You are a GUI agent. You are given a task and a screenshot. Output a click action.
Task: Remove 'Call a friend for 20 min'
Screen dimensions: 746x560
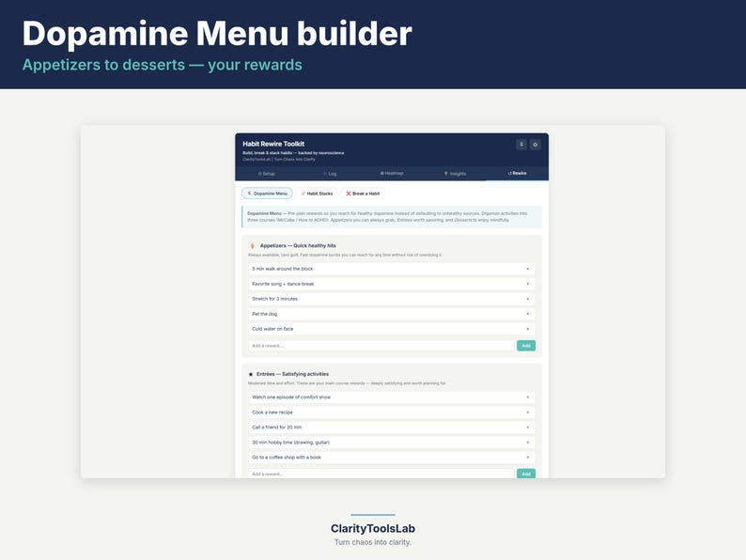(x=528, y=428)
